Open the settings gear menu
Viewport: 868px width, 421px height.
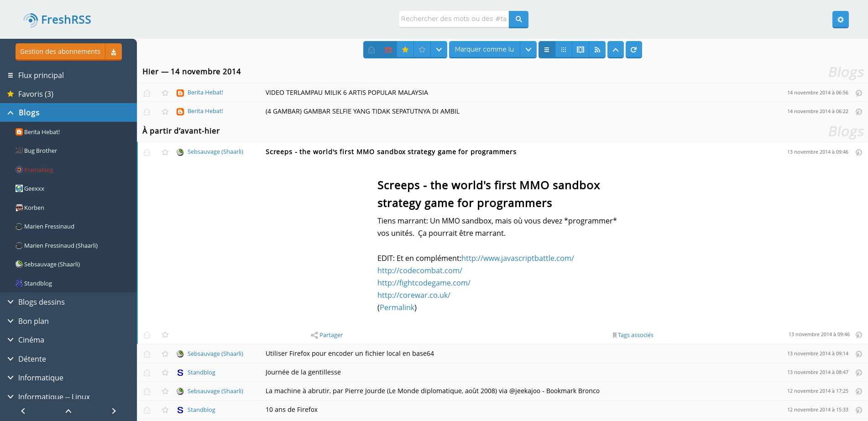tap(840, 20)
